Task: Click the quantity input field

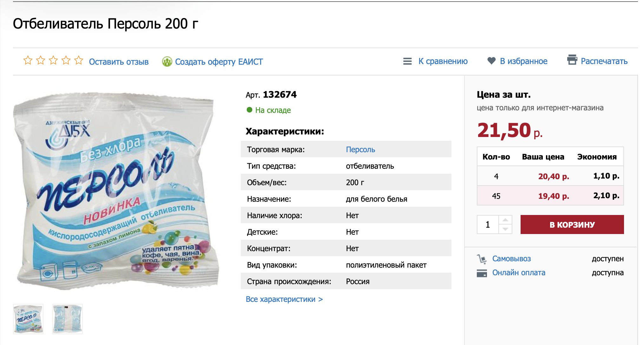Action: point(488,225)
